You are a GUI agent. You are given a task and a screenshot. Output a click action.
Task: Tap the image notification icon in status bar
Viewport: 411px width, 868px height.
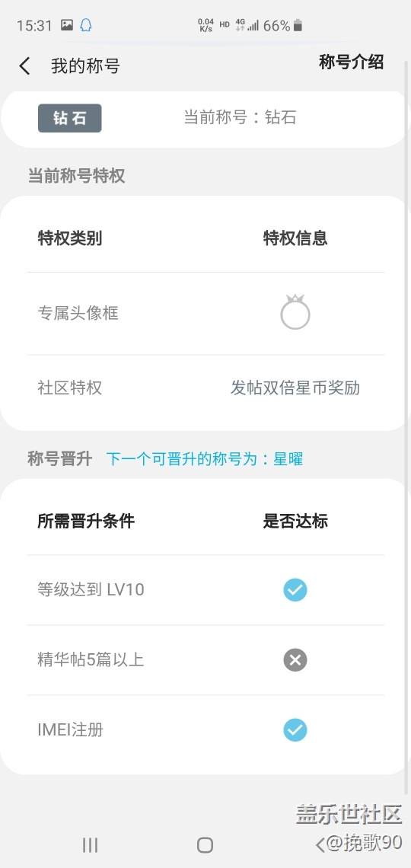click(67, 25)
